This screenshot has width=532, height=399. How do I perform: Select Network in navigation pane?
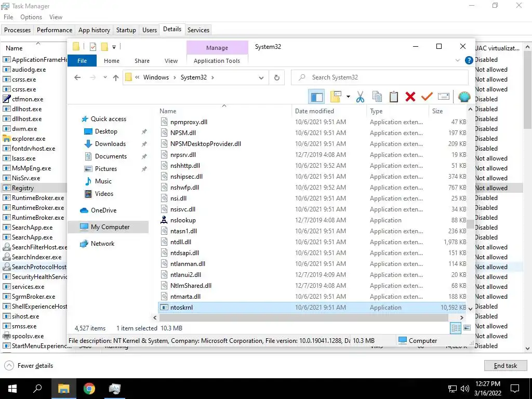point(97,244)
